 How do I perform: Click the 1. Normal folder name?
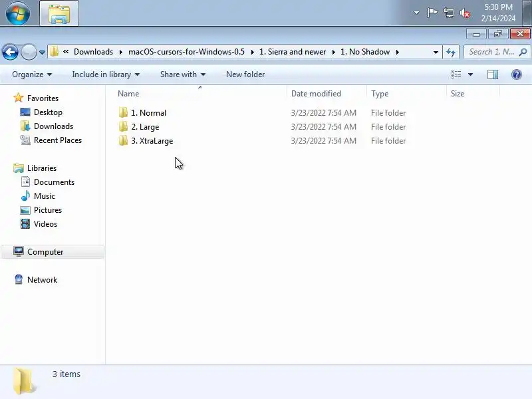click(x=148, y=113)
